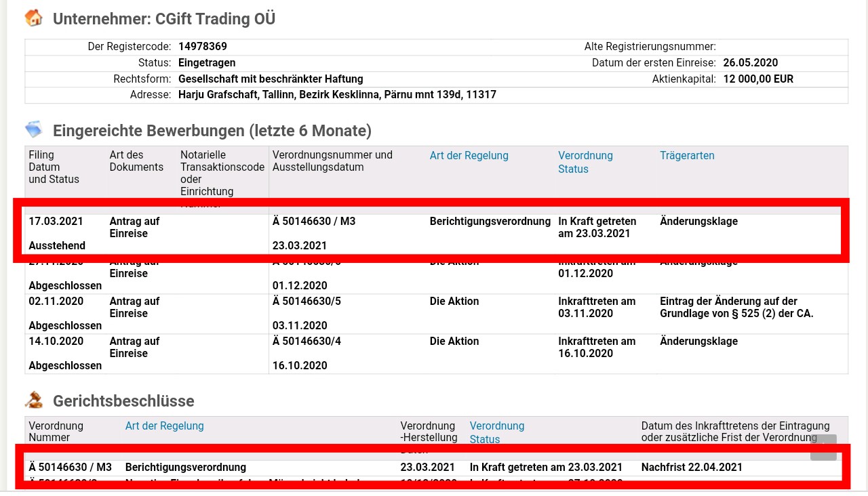Select Gesellschaft mit beschränkter Haftung
This screenshot has width=868, height=496.
(x=271, y=79)
